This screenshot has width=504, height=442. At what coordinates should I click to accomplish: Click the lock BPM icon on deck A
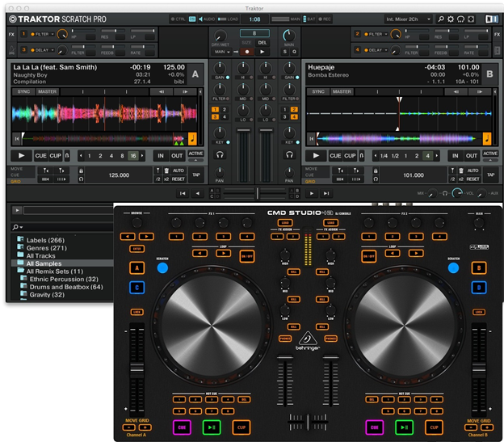point(81,170)
